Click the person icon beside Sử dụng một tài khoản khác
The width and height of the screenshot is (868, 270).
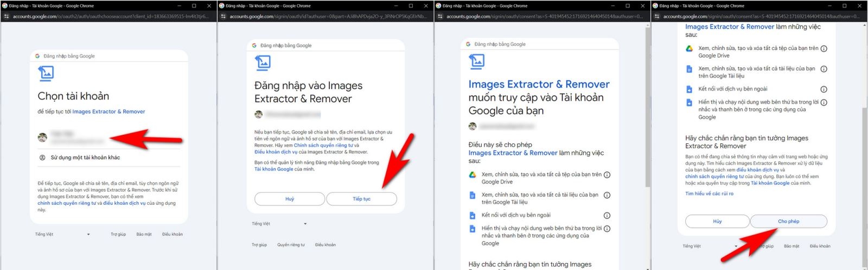coord(42,158)
